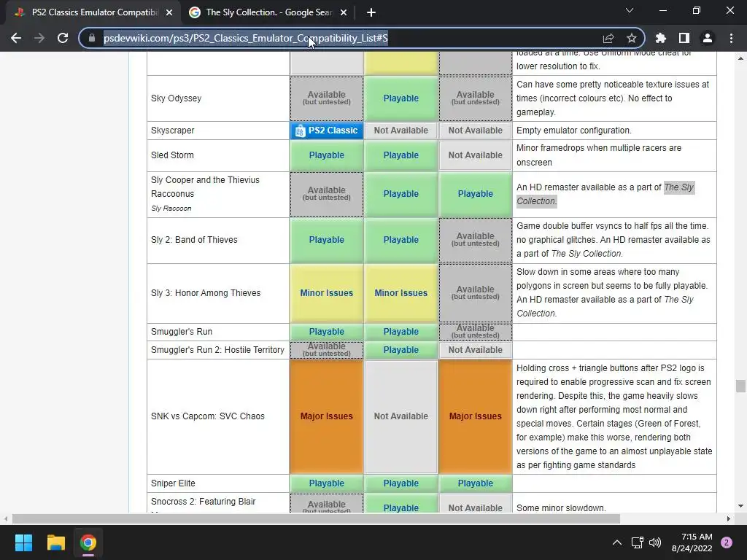This screenshot has width=747, height=560.
Task: Open the clock showing 7:15 AM
Action: click(x=692, y=542)
